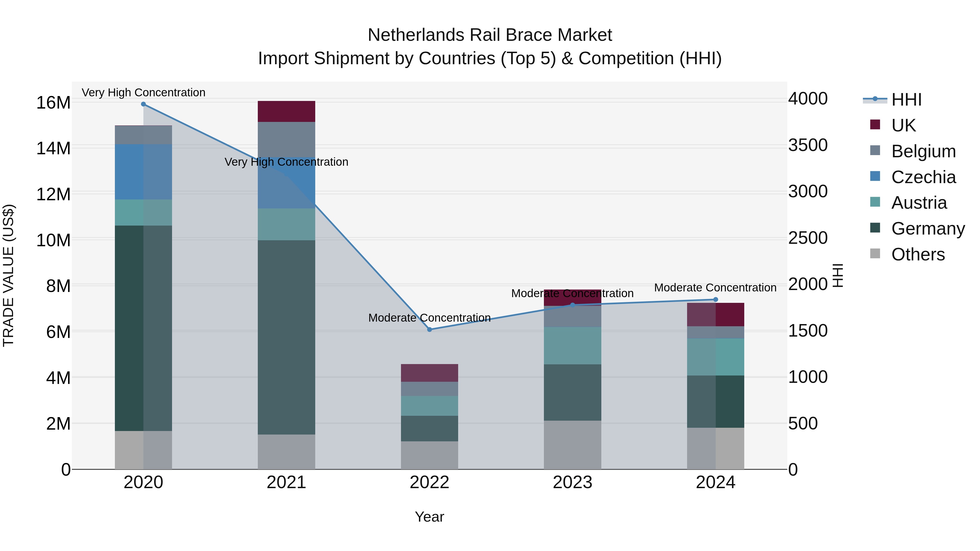Click the 2024 Austria bar segment
This screenshot has height=551, width=980.
tap(716, 357)
